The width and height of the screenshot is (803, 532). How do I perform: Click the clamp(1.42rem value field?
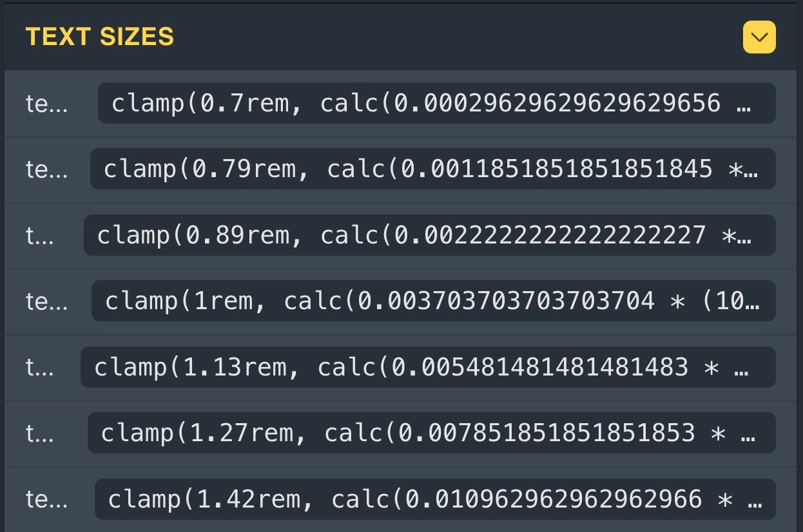point(434,499)
